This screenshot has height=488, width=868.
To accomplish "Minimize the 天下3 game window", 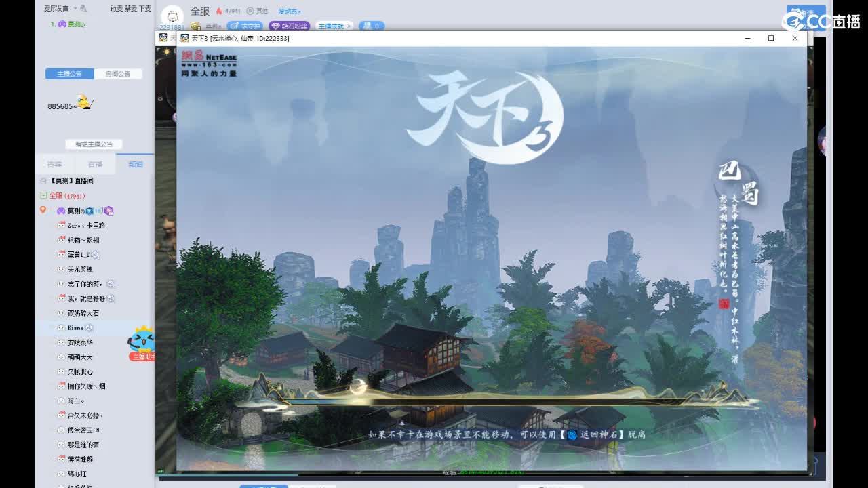I will point(747,38).
